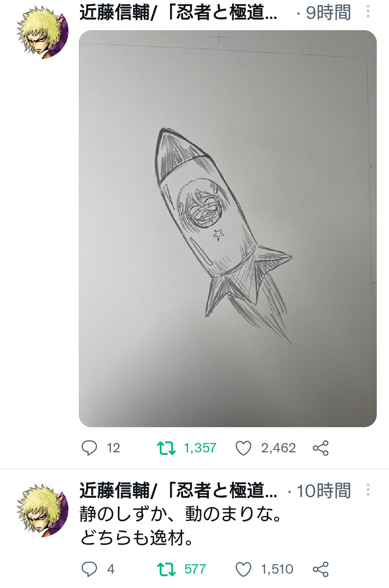Viewport: 389px width, 588px height.
Task: Share the rocket sketch tweet
Action: [x=321, y=448]
